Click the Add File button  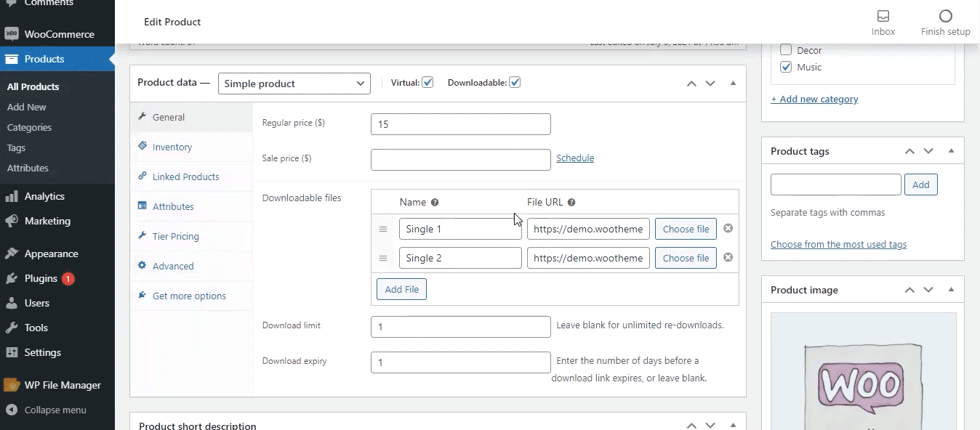[401, 289]
